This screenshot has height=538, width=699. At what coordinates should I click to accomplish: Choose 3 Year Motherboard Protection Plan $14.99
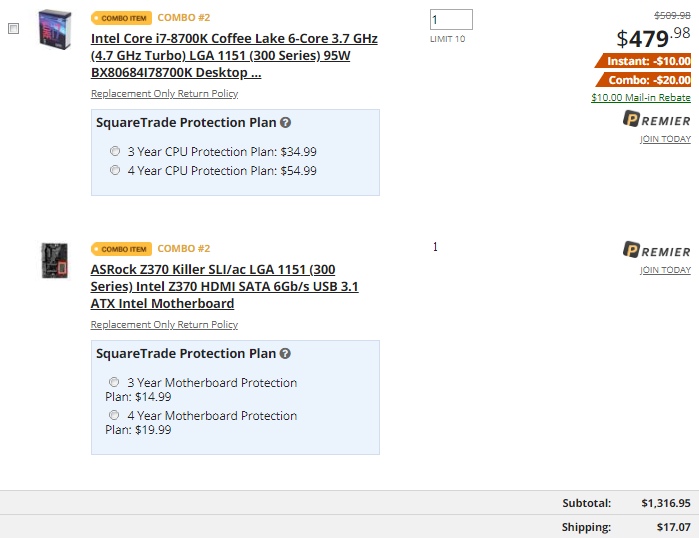115,382
